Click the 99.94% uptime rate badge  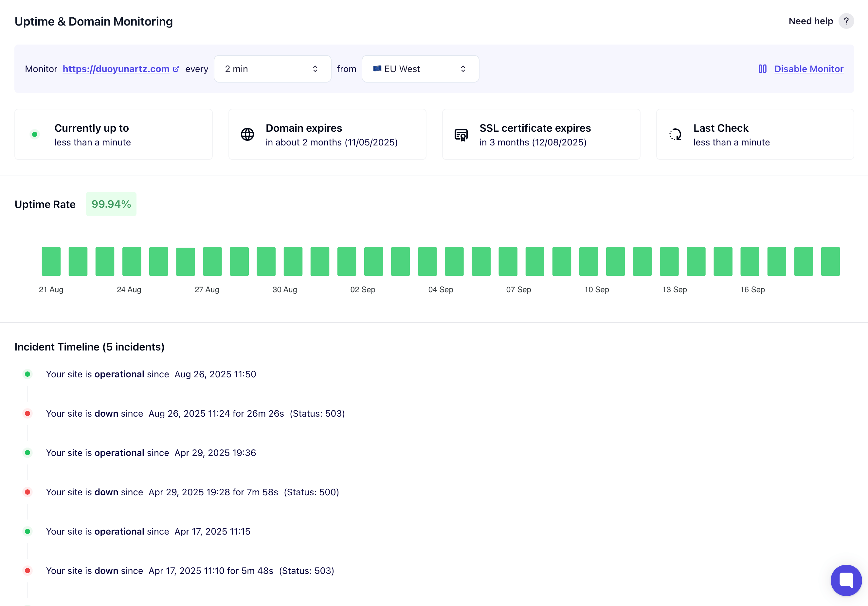pos(111,204)
